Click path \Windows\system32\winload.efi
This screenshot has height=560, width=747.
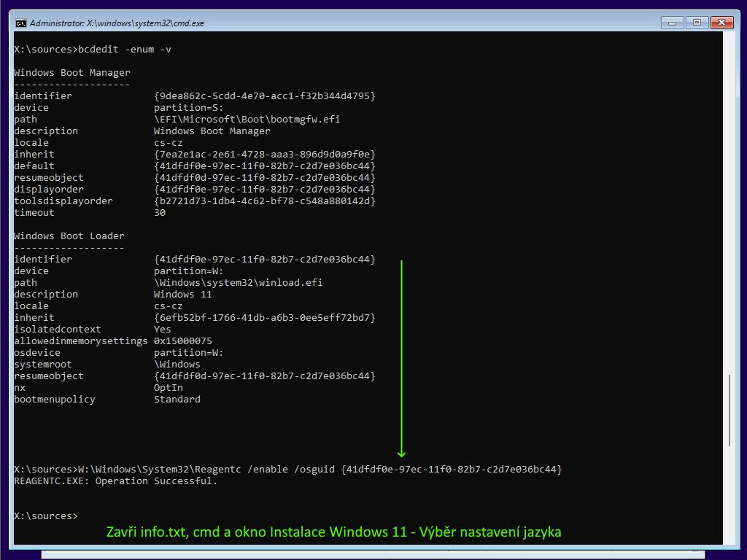coord(239,283)
